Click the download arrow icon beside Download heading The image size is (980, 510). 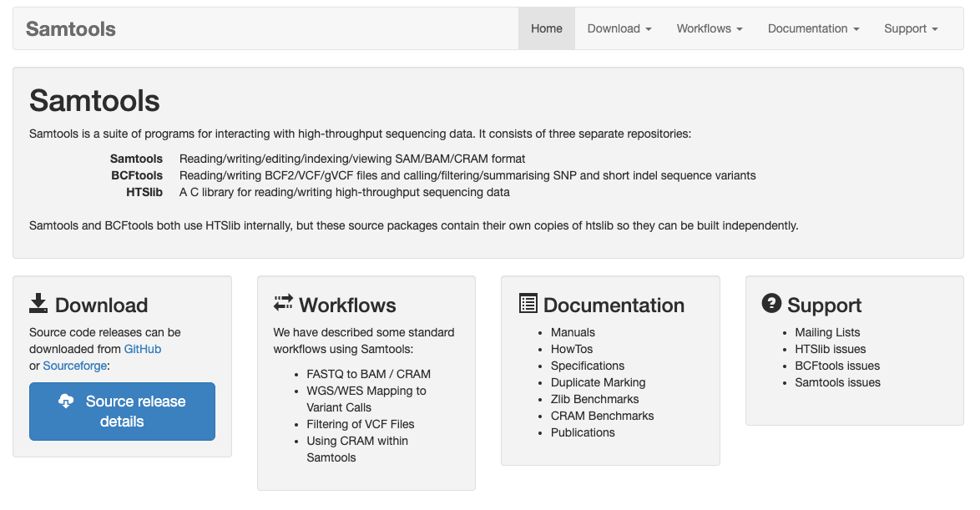(x=38, y=304)
